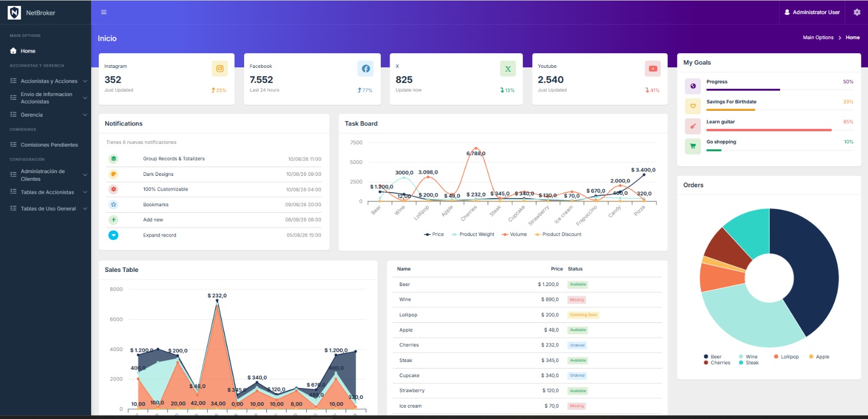
Task: Click the X card icon
Action: pos(508,69)
